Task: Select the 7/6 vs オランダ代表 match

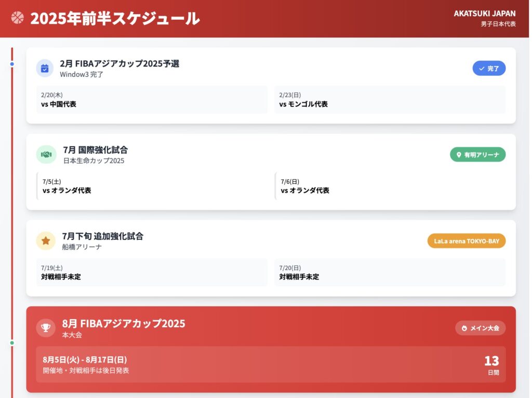Action: (x=390, y=186)
